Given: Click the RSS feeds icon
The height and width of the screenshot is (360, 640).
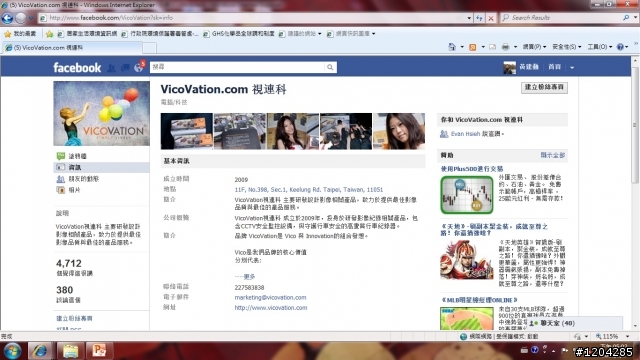Looking at the screenshot, I should click(473, 47).
